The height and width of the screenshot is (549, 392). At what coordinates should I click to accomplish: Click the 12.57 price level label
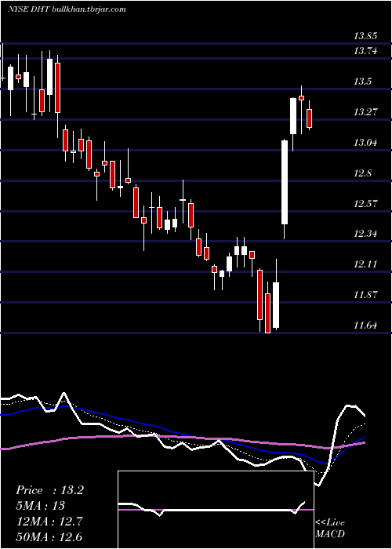[365, 203]
